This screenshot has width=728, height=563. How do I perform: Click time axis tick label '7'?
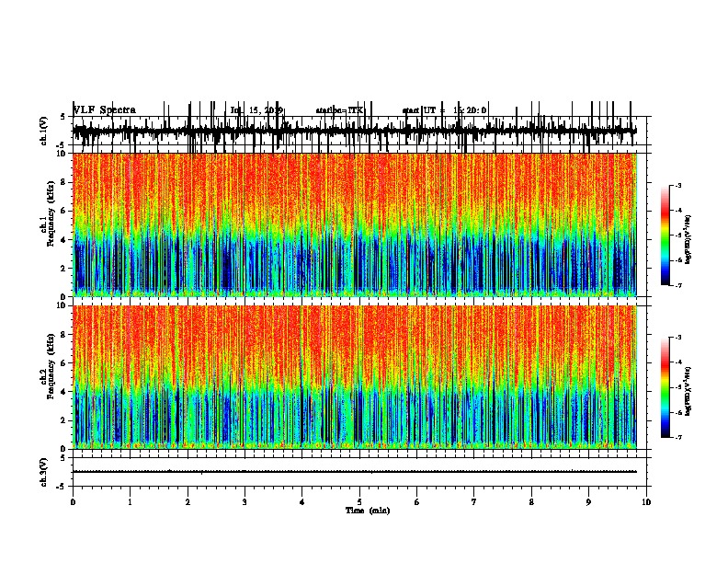474,502
